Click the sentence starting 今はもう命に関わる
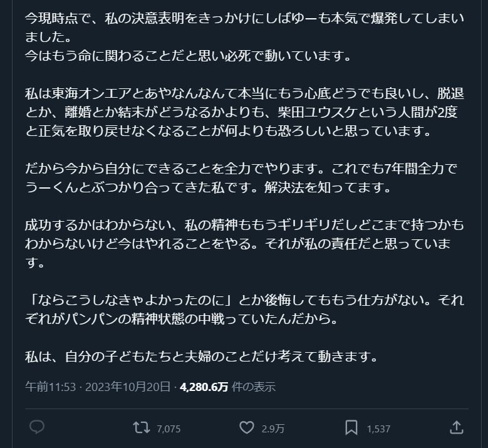Viewport: 488px width, 448px height. click(x=189, y=56)
